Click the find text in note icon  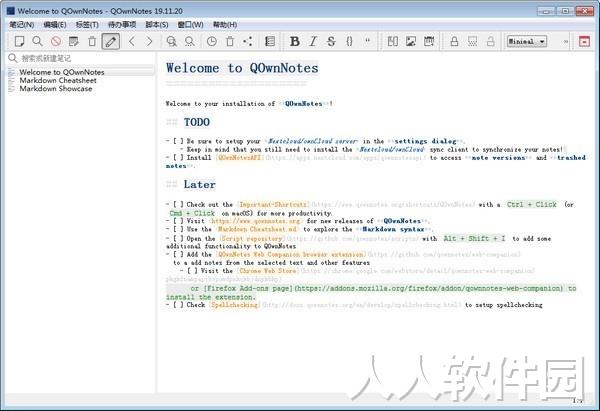(171, 41)
